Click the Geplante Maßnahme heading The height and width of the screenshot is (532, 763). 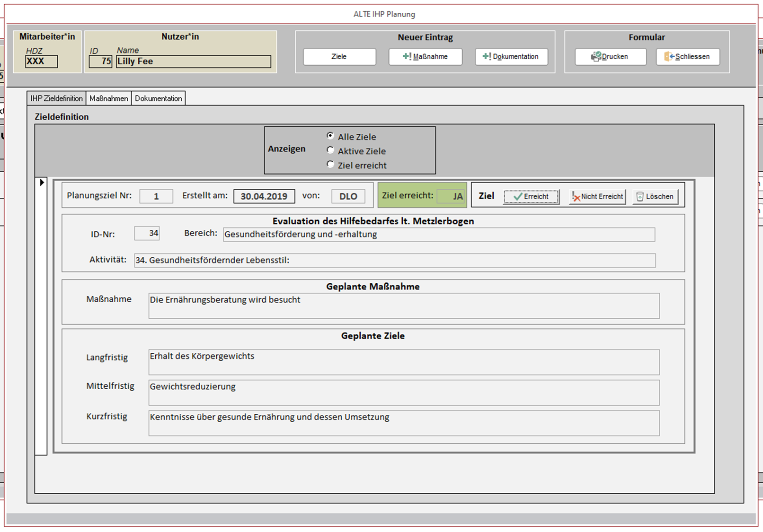click(373, 287)
